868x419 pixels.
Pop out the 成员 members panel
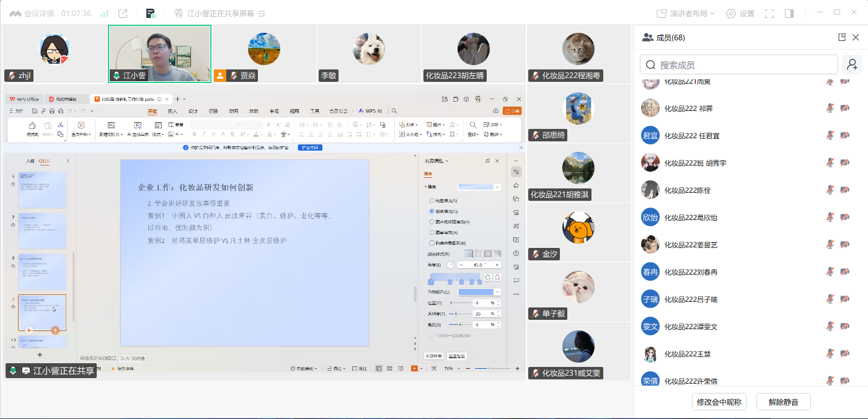pyautogui.click(x=842, y=37)
